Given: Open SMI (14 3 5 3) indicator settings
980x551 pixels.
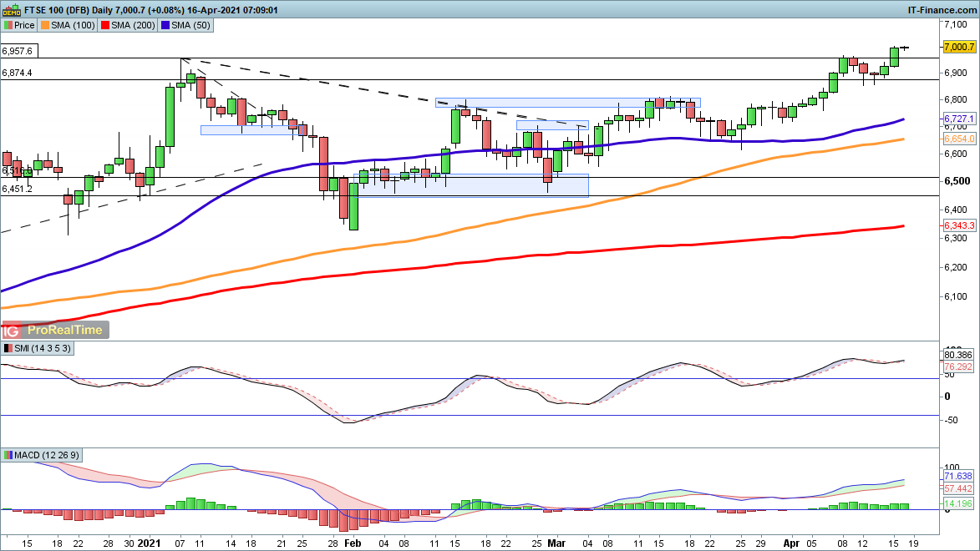Looking at the screenshot, I should point(42,348).
